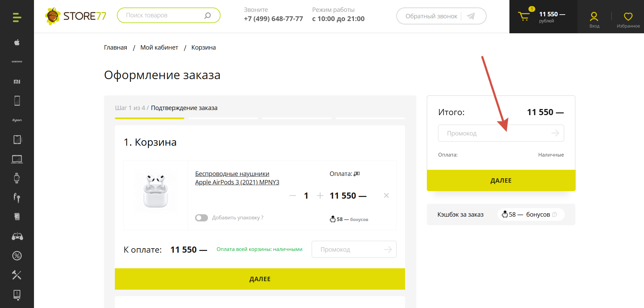Decrease AirPods quantity with minus button

pyautogui.click(x=293, y=196)
